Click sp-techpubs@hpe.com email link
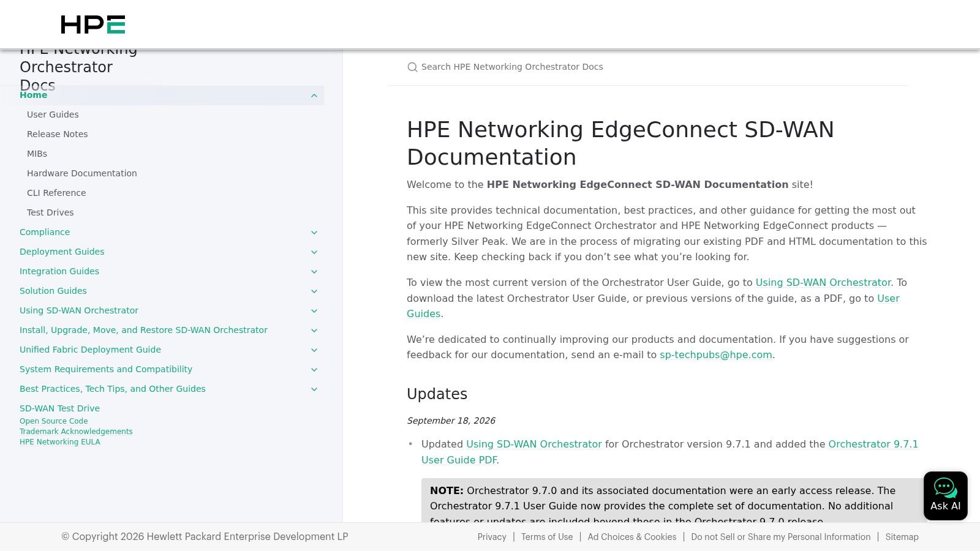Screen dimensions: 980x551 tap(715, 355)
